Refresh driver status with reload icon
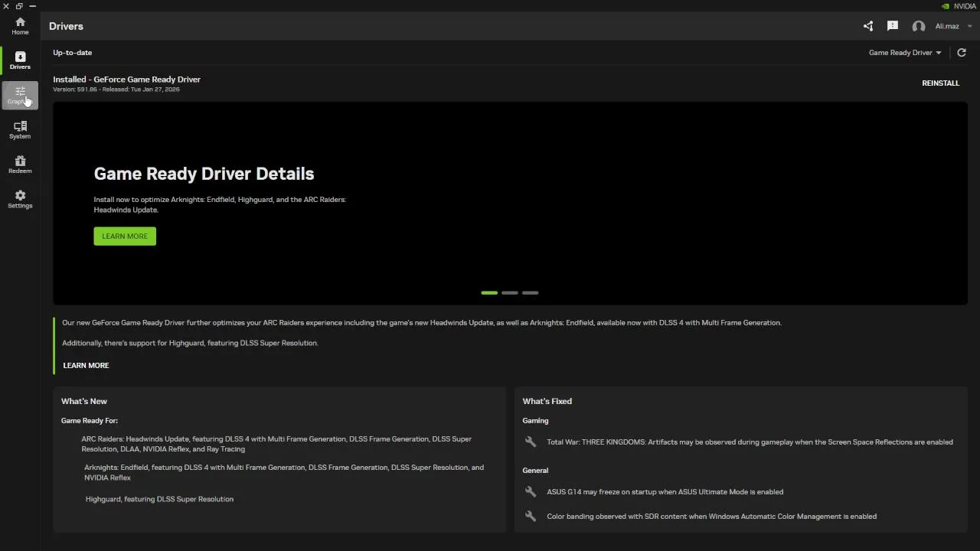This screenshot has width=980, height=551. 962,53
